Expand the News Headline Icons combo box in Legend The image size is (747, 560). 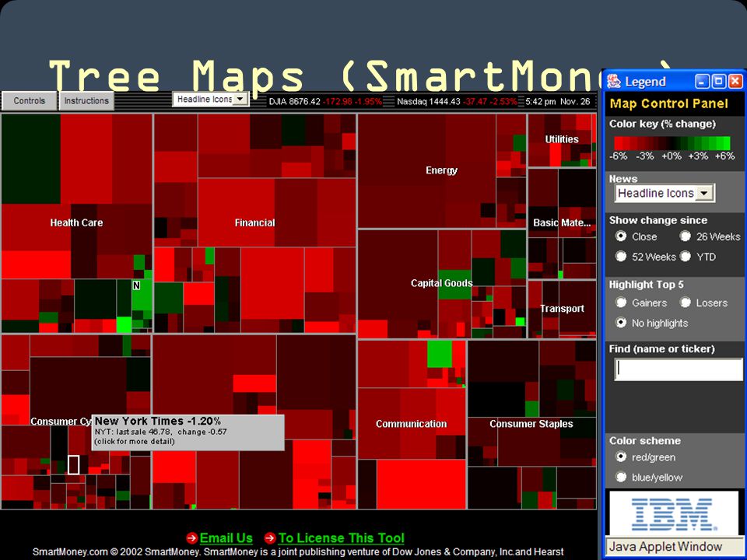tap(665, 194)
